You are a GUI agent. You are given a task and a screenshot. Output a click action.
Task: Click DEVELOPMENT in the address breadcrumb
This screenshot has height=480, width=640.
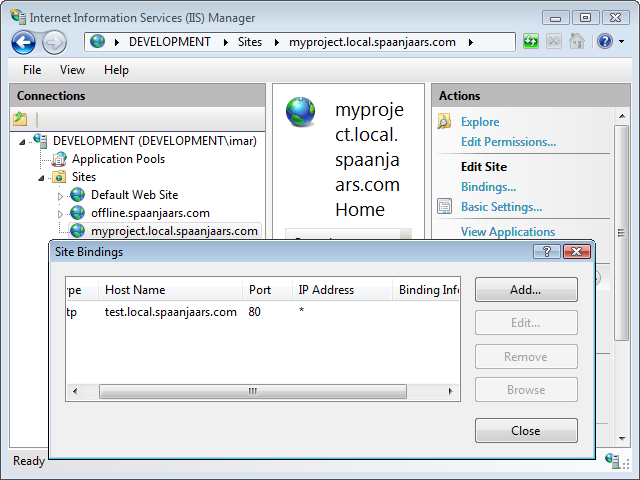(x=170, y=42)
